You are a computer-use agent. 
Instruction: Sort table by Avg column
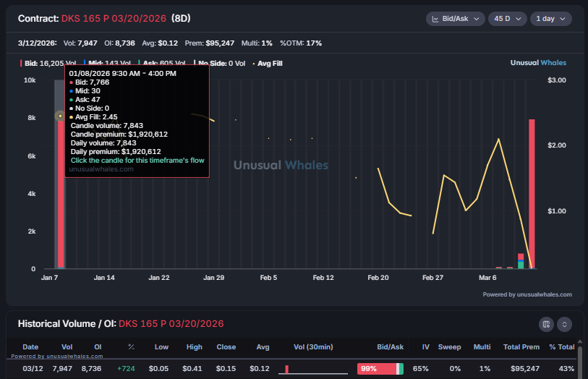[263, 346]
